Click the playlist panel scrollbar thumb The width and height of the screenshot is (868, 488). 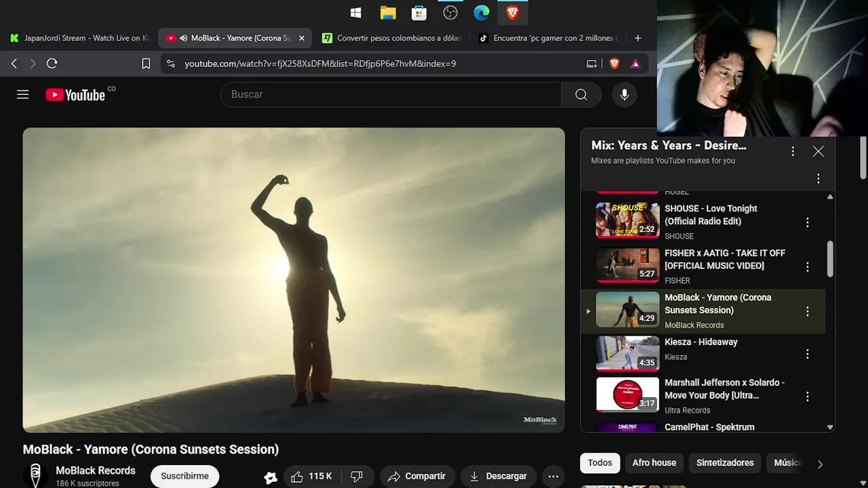pos(830,258)
